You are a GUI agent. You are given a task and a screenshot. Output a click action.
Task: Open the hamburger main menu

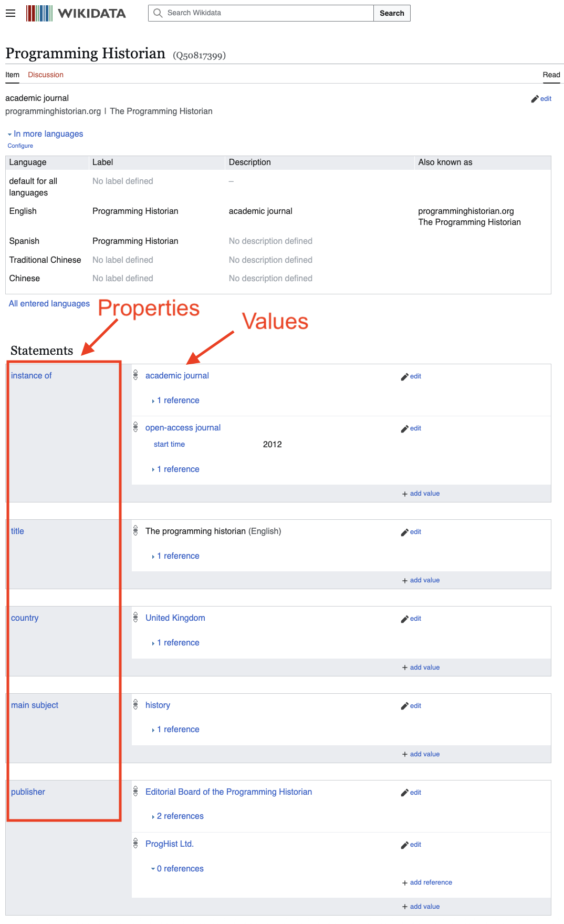pyautogui.click(x=11, y=13)
